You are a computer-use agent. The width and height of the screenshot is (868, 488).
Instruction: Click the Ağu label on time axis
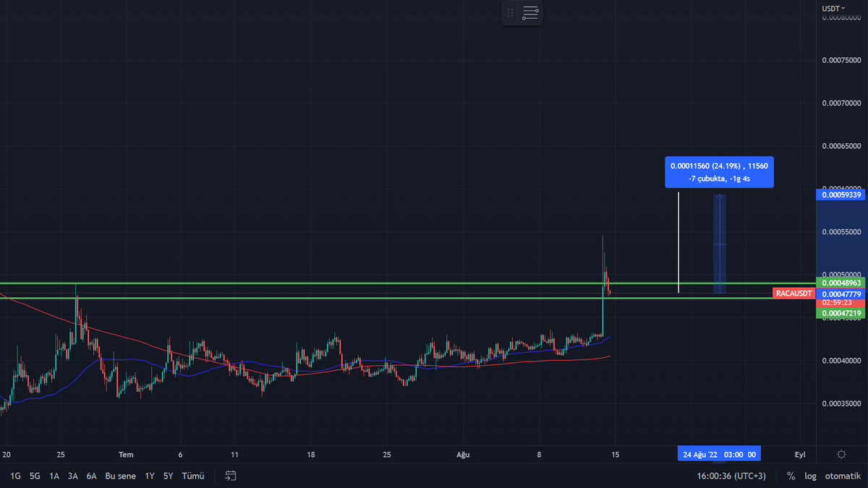463,455
